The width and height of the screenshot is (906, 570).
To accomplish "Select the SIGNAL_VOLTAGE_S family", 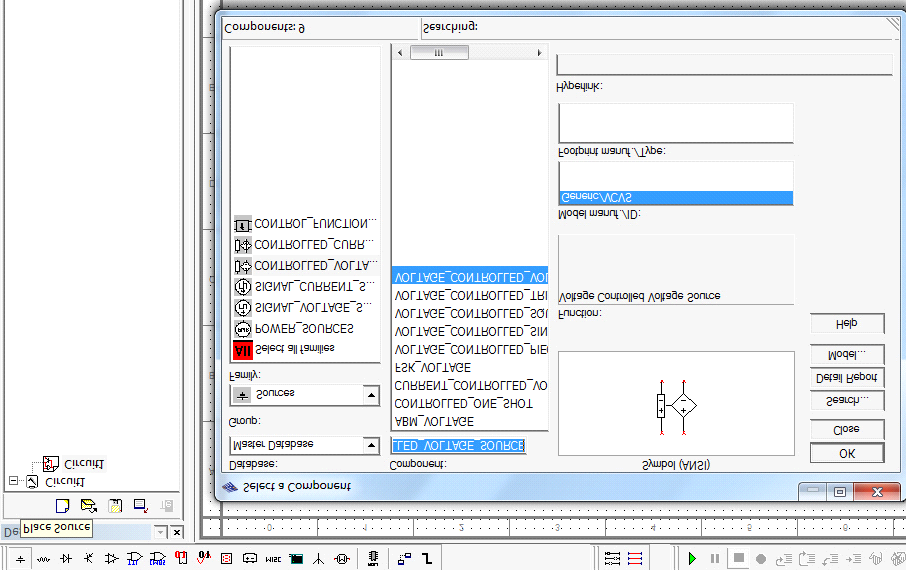I will coord(305,308).
